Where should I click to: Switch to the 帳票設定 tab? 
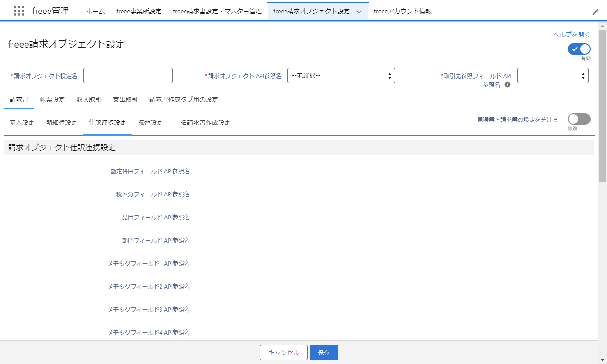coord(52,100)
